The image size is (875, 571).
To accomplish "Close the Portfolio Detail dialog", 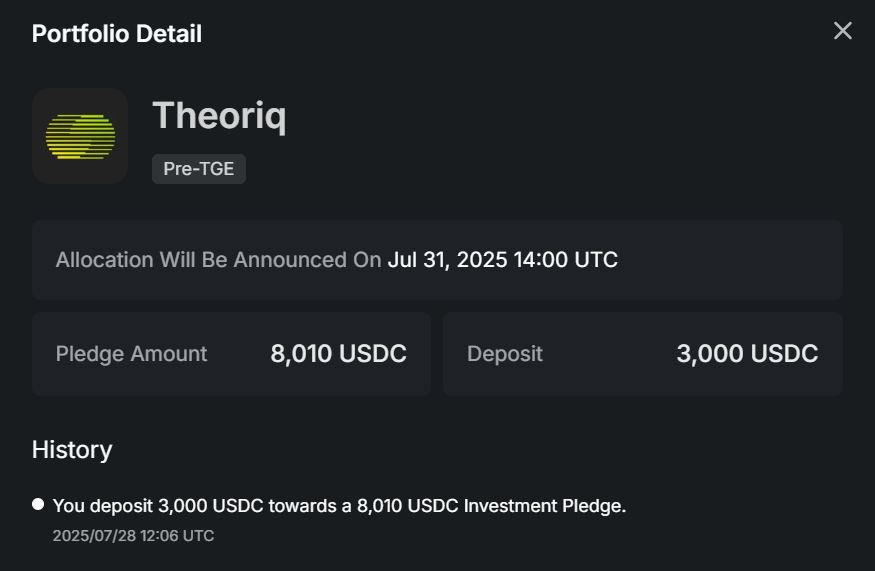I will coord(843,31).
